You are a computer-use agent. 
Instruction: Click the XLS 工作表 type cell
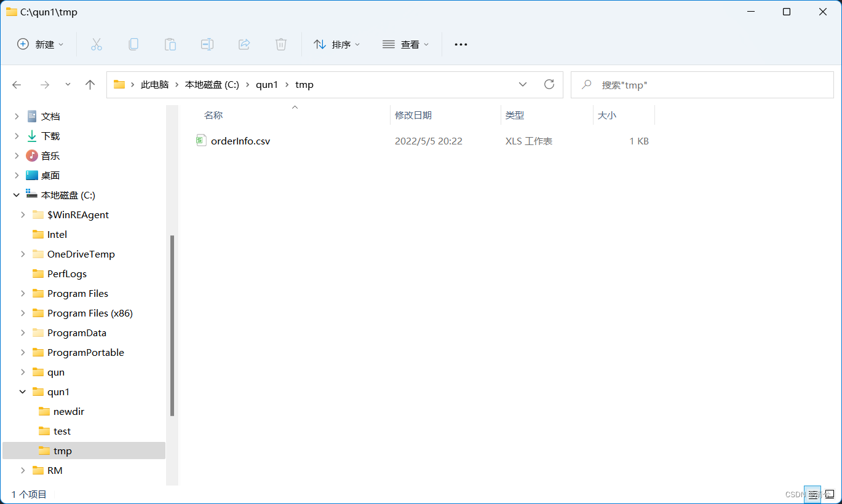pyautogui.click(x=529, y=141)
